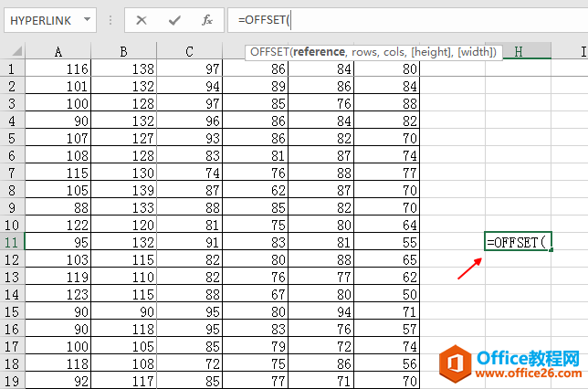Confirm formula with the Enter checkmark

[x=174, y=19]
